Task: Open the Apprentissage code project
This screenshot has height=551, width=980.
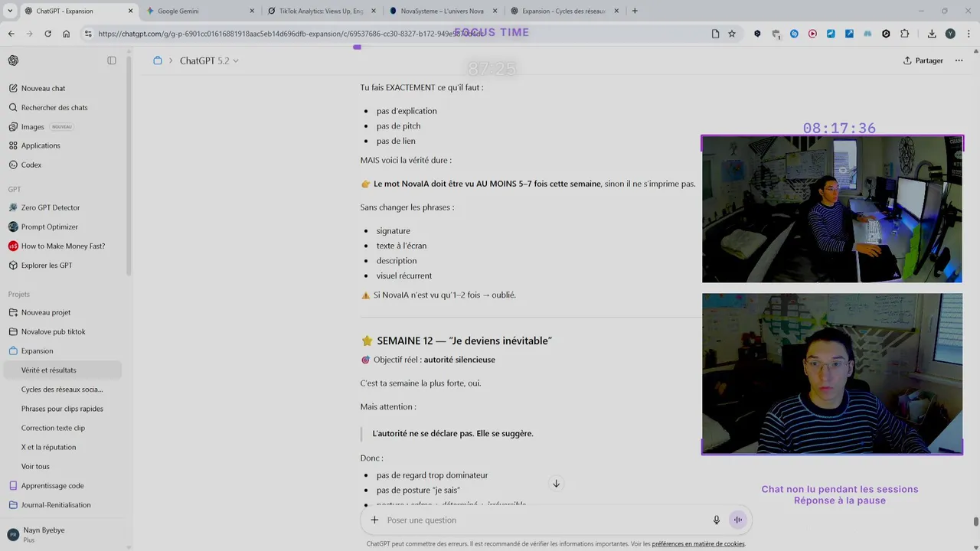Action: coord(53,485)
